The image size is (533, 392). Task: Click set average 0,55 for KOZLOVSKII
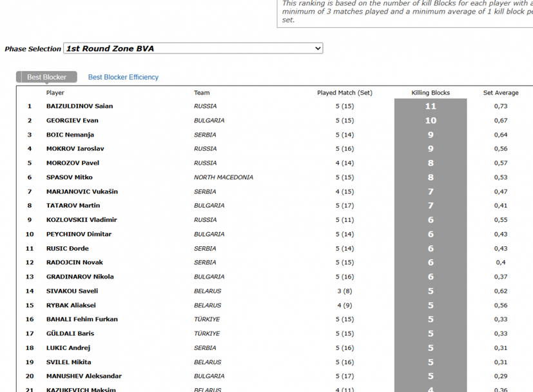pyautogui.click(x=501, y=220)
